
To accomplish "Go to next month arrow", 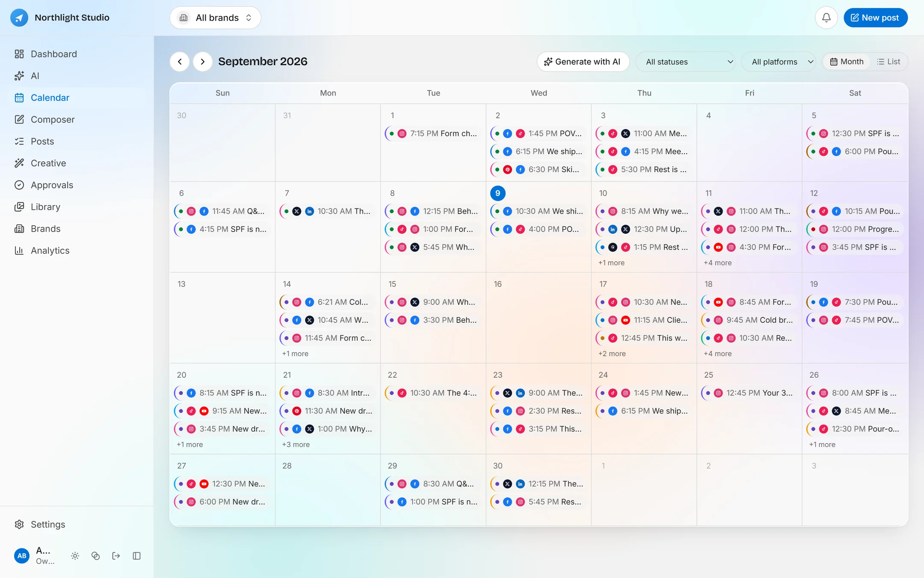I will (203, 62).
